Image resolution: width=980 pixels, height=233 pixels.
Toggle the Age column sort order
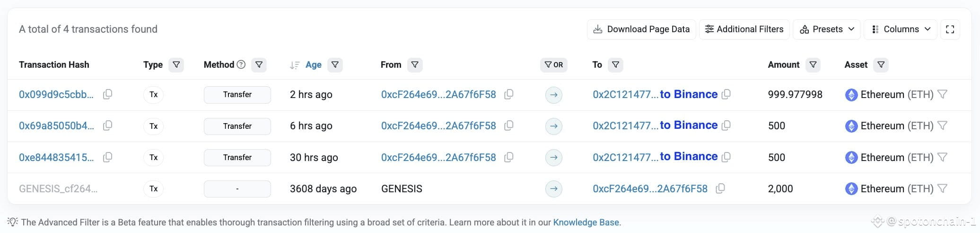pyautogui.click(x=294, y=65)
